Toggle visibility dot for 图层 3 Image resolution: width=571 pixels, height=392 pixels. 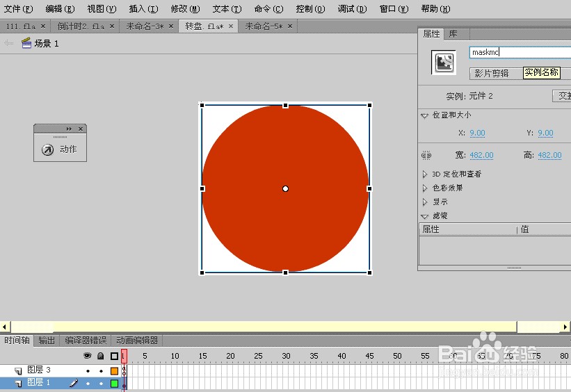[88, 371]
